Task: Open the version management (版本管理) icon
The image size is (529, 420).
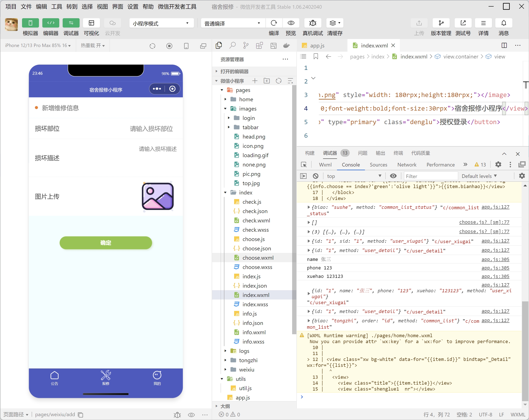Action: [x=441, y=23]
